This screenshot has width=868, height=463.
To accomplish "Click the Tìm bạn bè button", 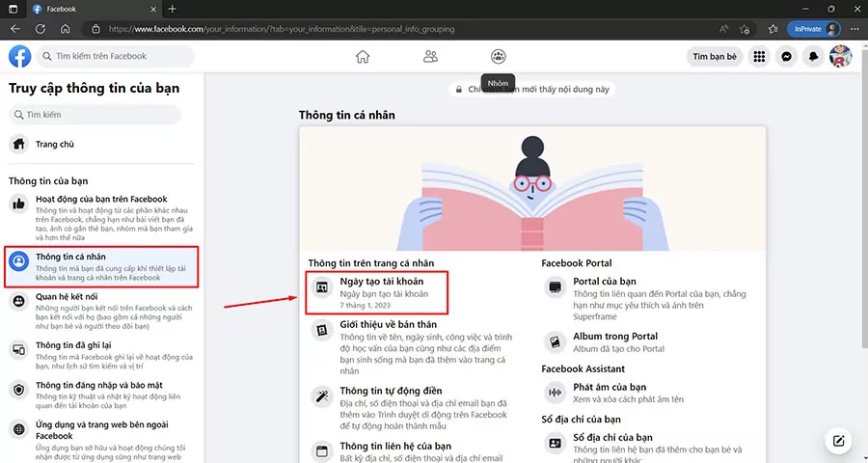I will point(715,57).
